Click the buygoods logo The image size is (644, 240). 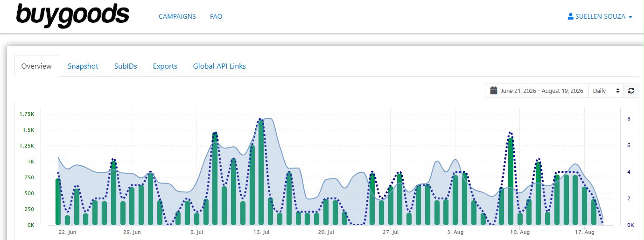click(72, 15)
